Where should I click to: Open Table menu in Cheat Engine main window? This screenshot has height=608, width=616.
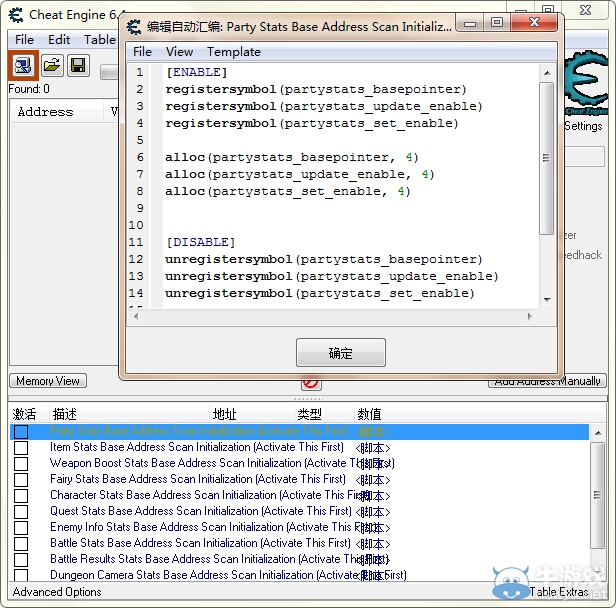point(100,40)
